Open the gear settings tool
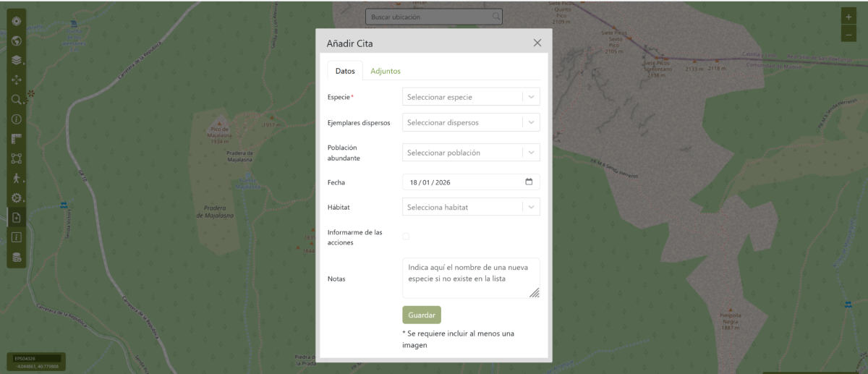Image resolution: width=868 pixels, height=374 pixels. pos(17,197)
